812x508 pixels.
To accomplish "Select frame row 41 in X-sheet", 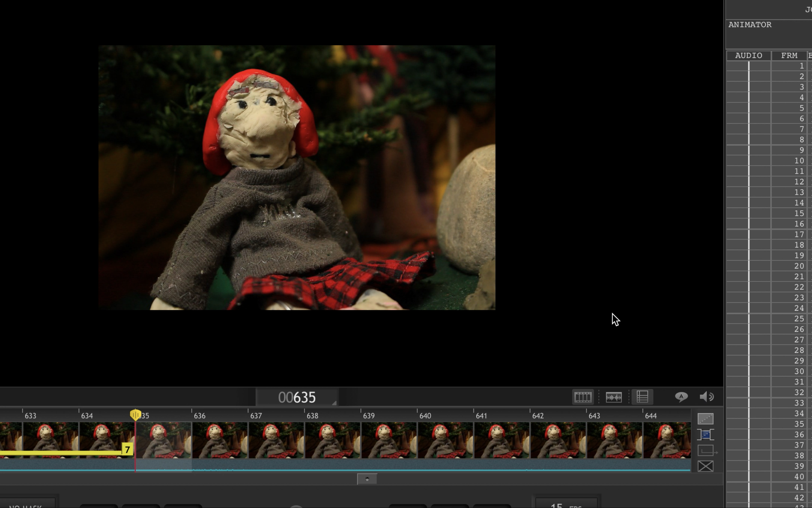I will click(769, 487).
